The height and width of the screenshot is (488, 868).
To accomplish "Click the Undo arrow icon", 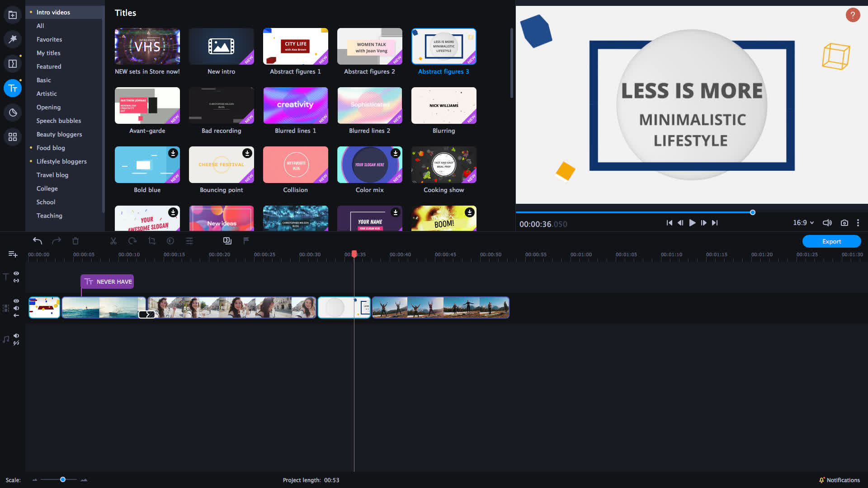I will coord(38,241).
